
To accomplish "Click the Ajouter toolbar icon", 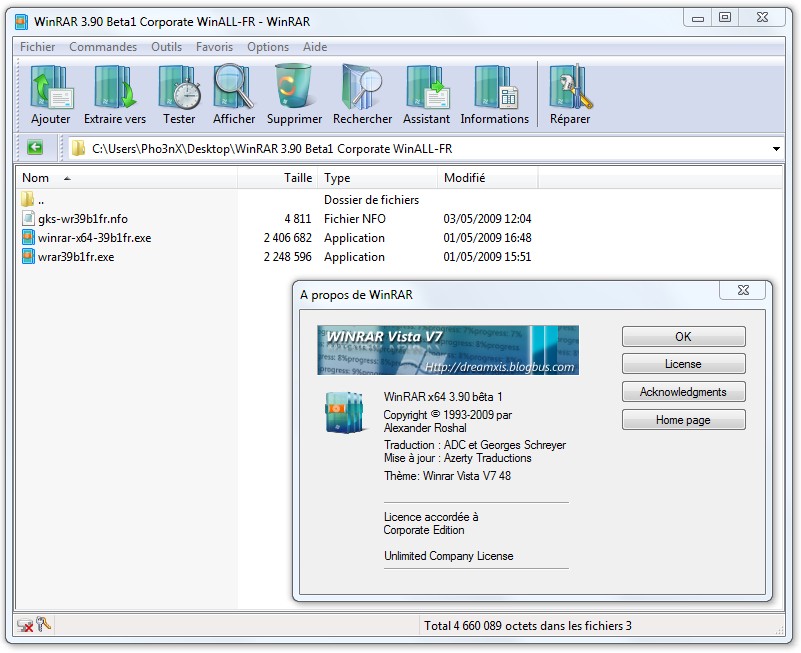I will tap(50, 89).
